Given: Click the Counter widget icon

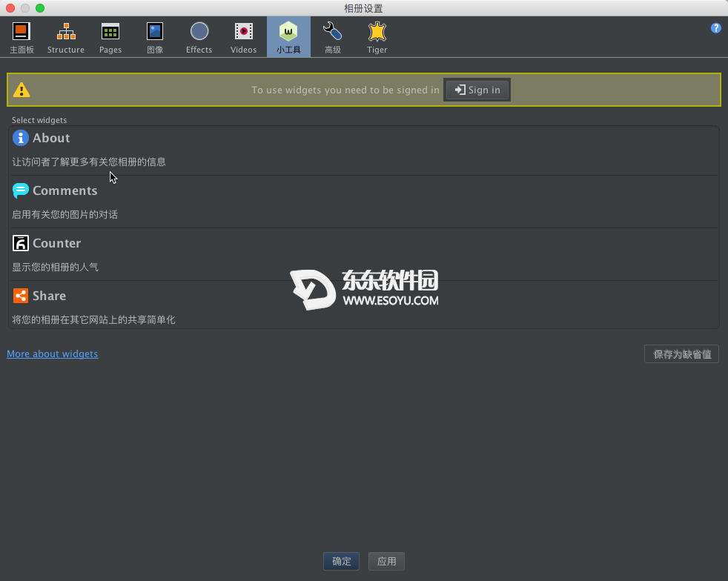Looking at the screenshot, I should pyautogui.click(x=21, y=243).
